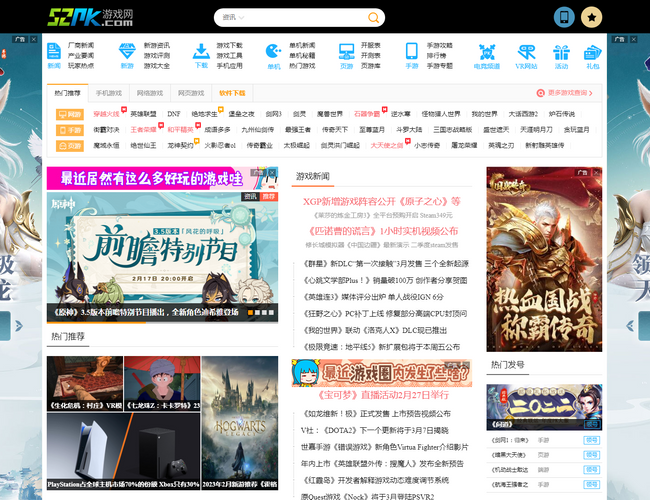Click inside the search input field

click(x=305, y=17)
